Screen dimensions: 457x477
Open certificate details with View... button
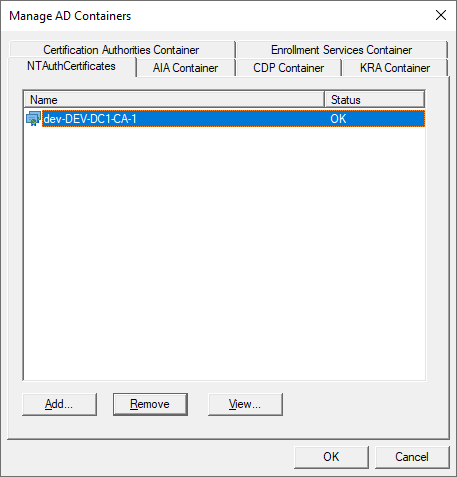[245, 404]
